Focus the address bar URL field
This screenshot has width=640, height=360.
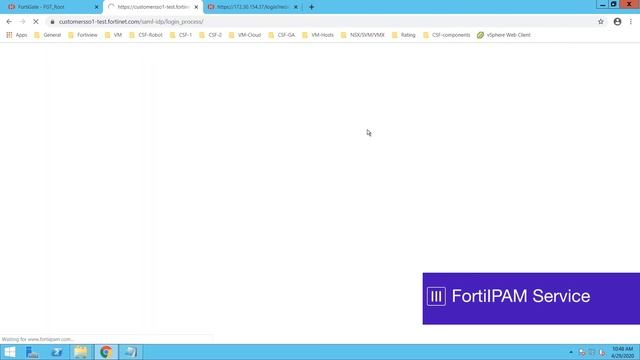322,22
